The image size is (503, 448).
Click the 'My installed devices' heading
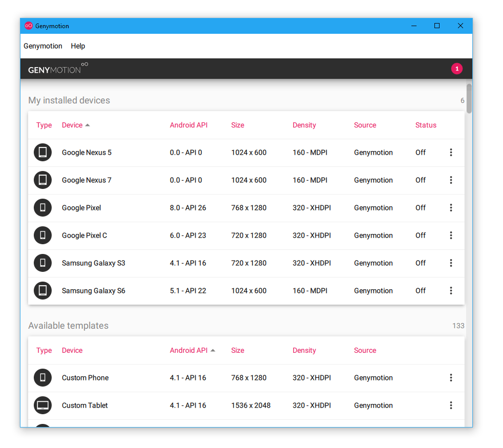pos(69,100)
